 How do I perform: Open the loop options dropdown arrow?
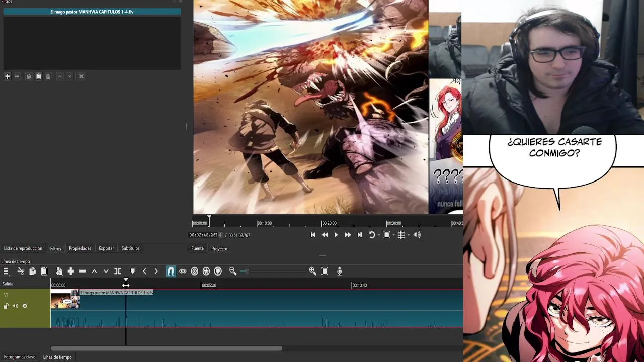pyautogui.click(x=379, y=235)
